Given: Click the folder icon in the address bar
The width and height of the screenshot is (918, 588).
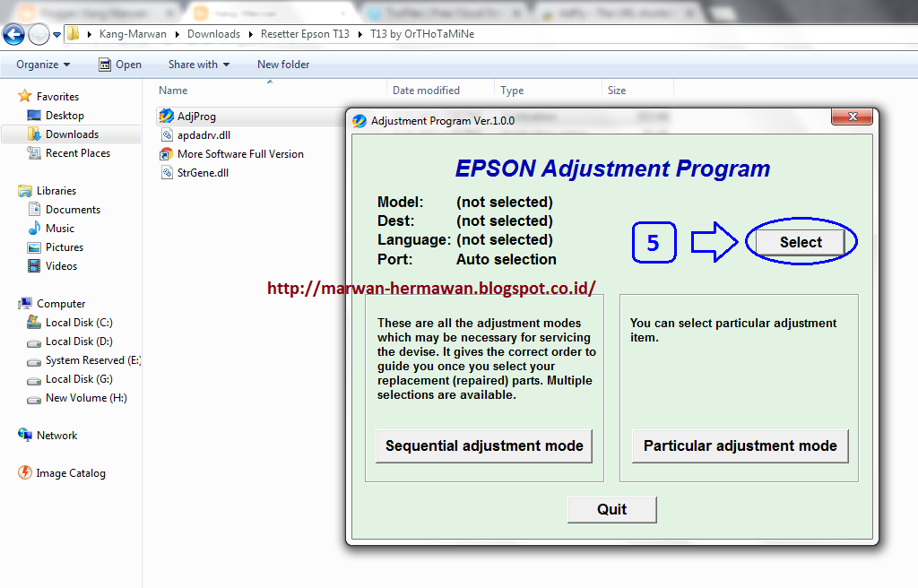Looking at the screenshot, I should pyautogui.click(x=74, y=34).
